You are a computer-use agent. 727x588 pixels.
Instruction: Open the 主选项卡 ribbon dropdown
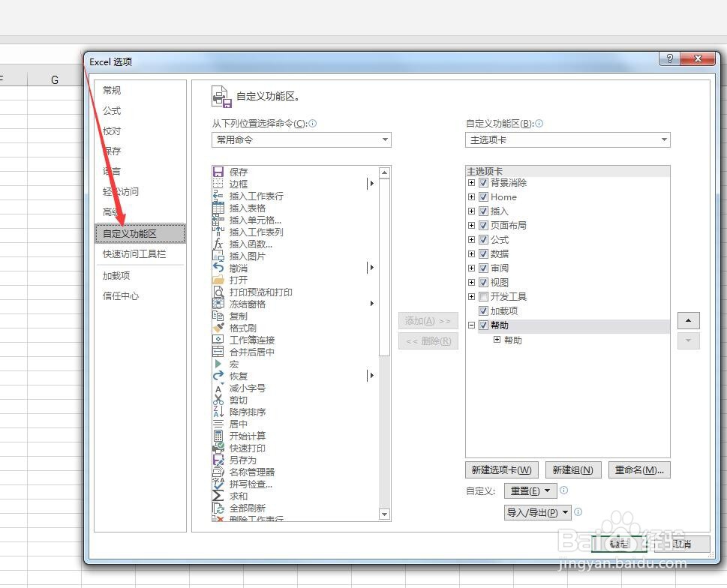(567, 140)
